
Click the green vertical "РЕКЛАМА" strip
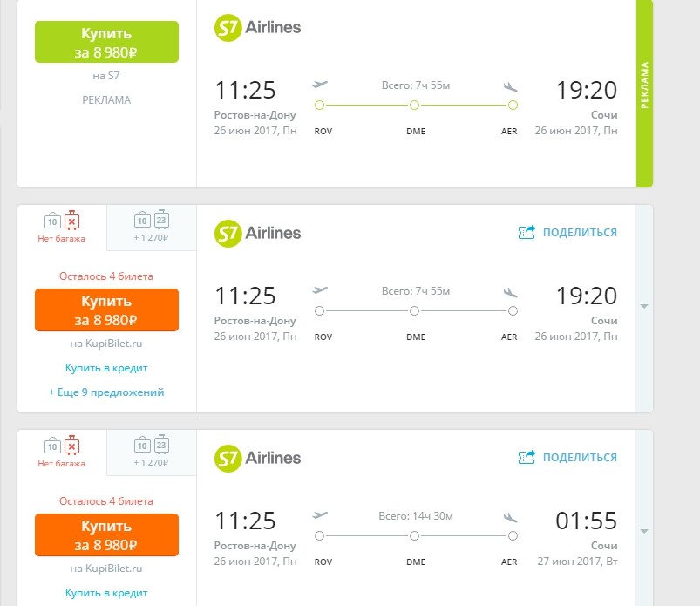644,93
